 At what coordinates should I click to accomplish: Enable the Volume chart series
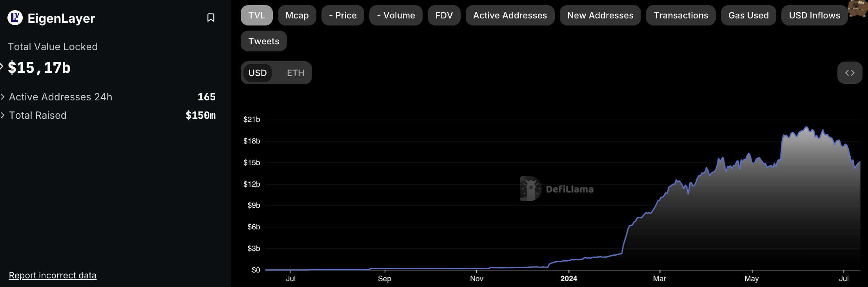click(396, 15)
